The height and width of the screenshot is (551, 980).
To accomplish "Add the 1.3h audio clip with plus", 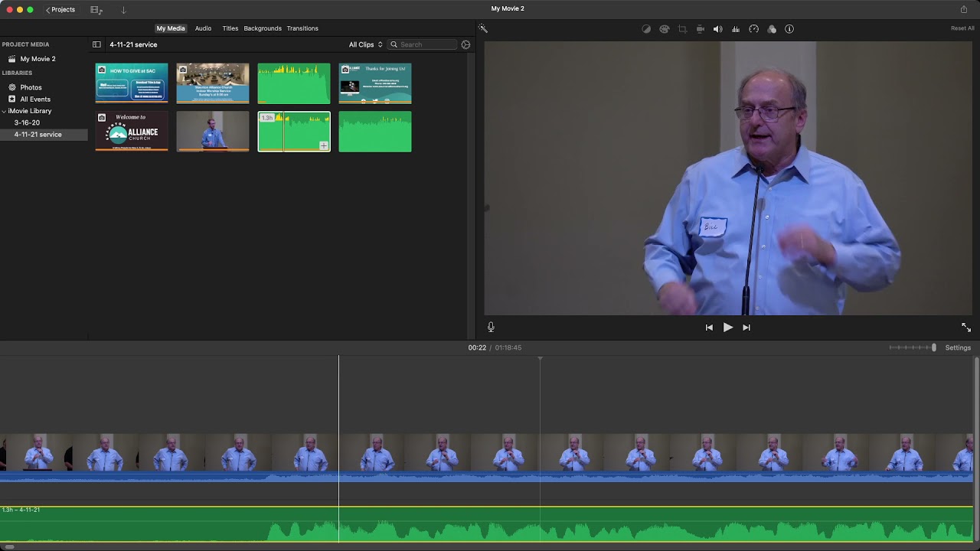I will (x=324, y=145).
